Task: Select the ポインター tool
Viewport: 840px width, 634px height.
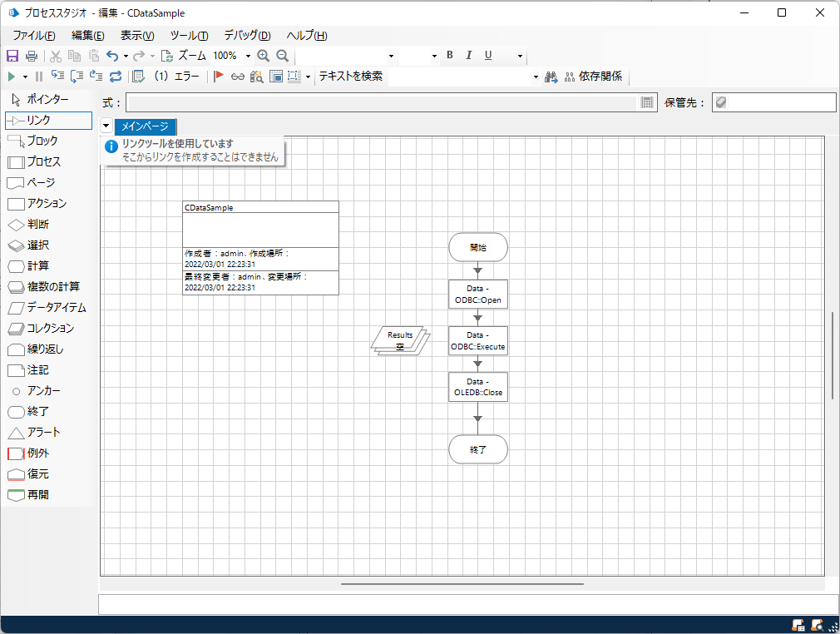Action: [x=48, y=99]
